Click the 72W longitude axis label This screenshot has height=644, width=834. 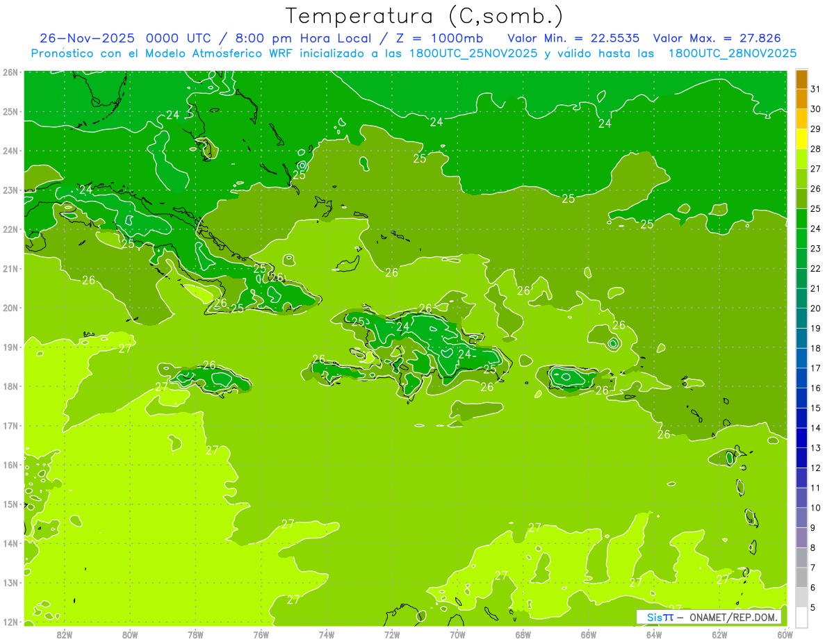click(392, 634)
